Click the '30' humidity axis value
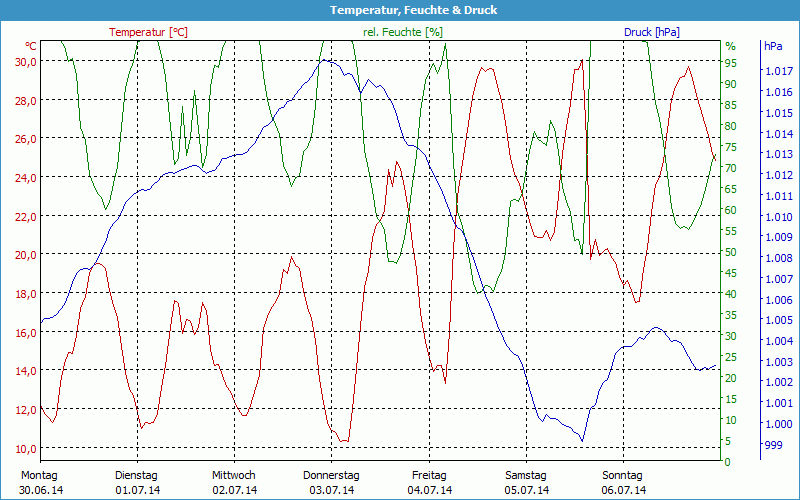Viewport: 800px width, 500px height. click(731, 336)
